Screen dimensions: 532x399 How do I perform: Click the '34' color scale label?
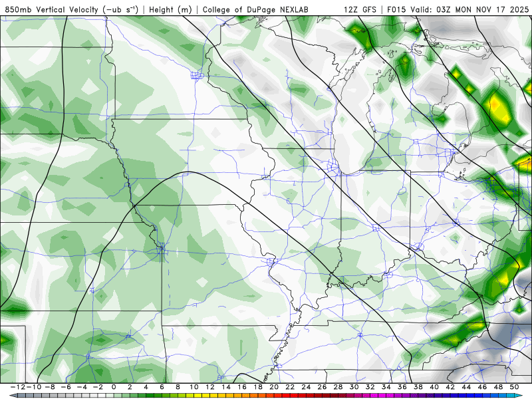(x=386, y=387)
